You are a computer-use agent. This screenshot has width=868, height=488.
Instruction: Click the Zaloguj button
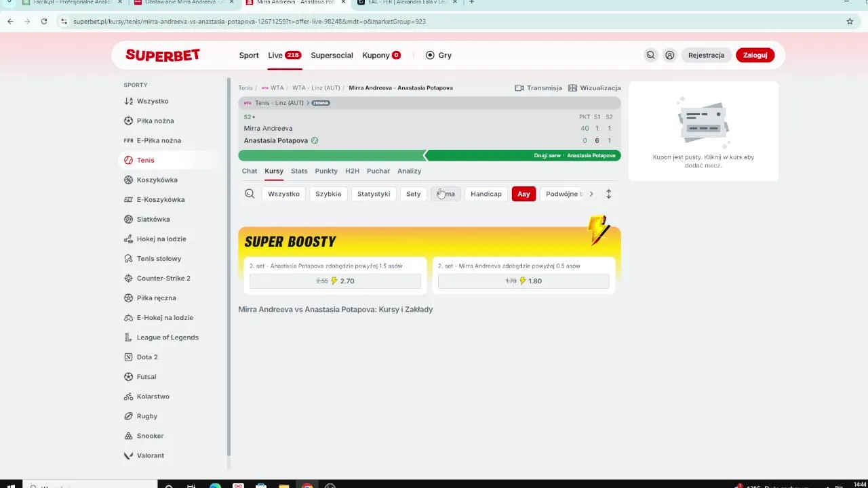point(755,56)
